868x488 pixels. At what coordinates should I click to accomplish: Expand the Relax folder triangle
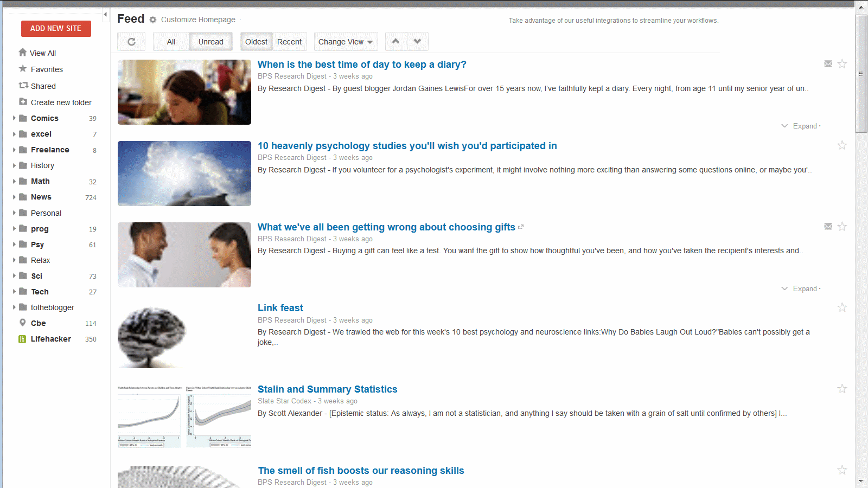click(14, 260)
